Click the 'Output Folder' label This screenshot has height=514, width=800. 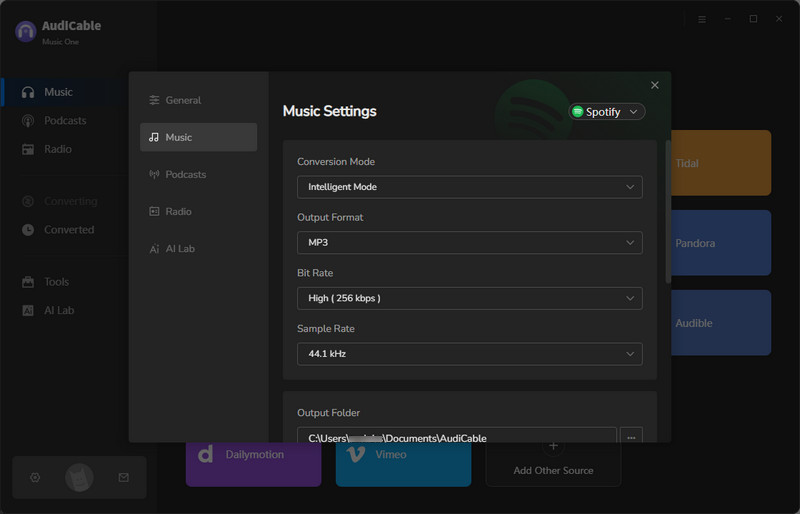pos(329,412)
